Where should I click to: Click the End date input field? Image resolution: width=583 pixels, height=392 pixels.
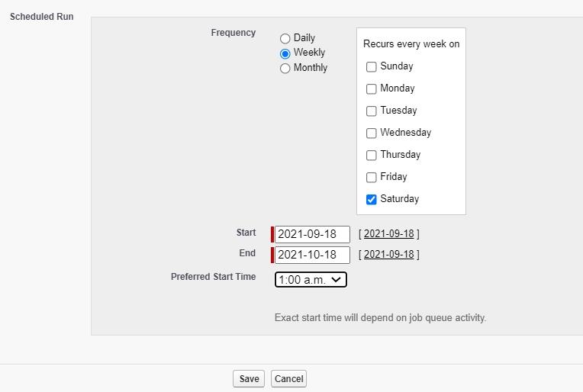(x=311, y=255)
